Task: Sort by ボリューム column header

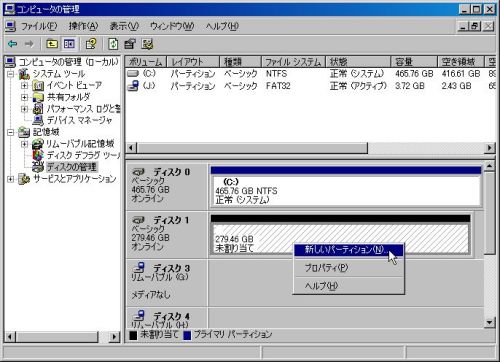Action: coord(145,62)
